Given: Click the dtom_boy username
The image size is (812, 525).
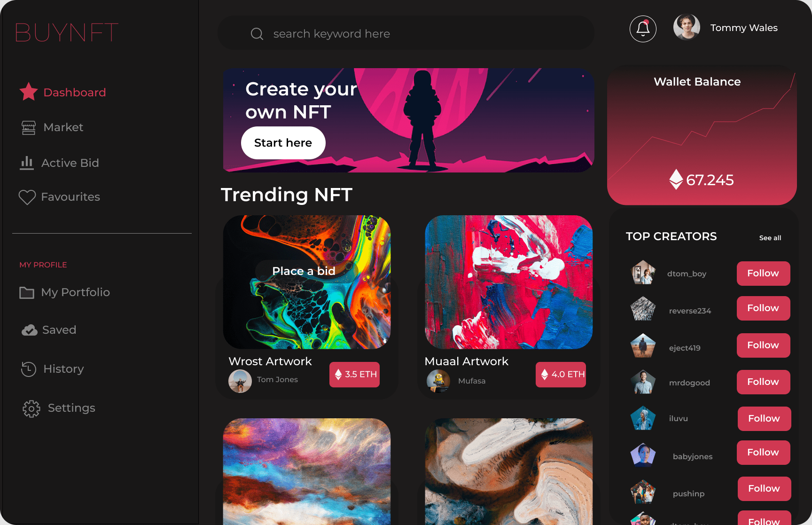Looking at the screenshot, I should [687, 274].
